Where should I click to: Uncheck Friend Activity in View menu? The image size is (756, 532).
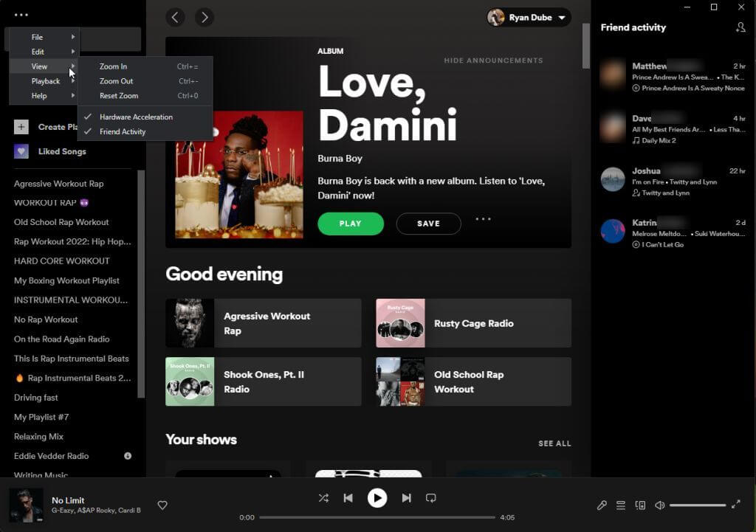click(x=123, y=131)
